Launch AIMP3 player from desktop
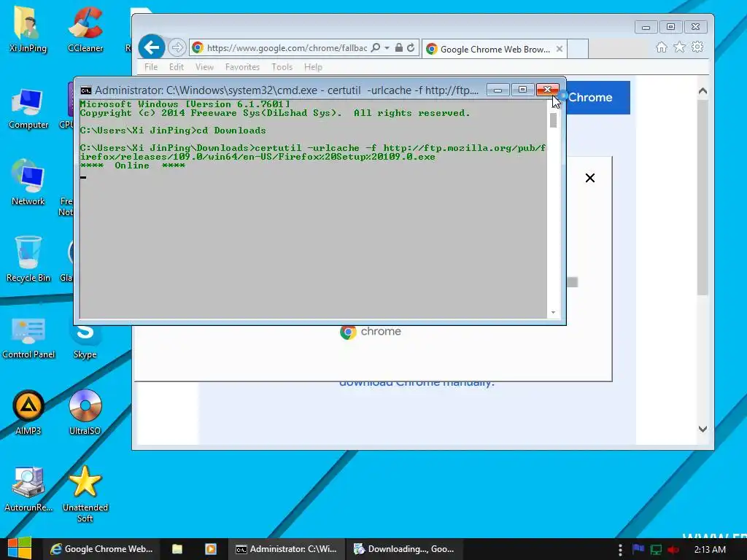 (x=28, y=413)
